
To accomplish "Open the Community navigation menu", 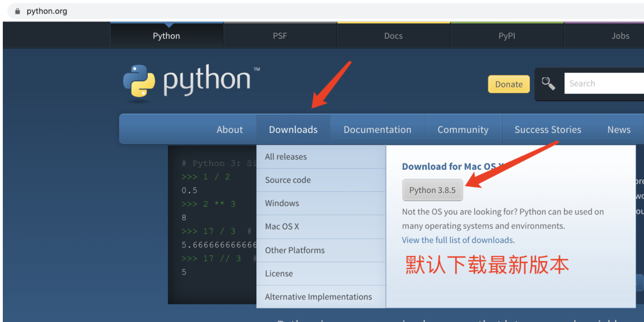I will pos(463,130).
